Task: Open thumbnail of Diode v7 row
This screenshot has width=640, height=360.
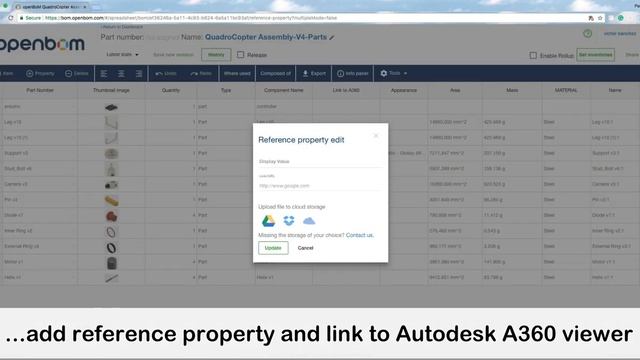Action: [x=111, y=216]
